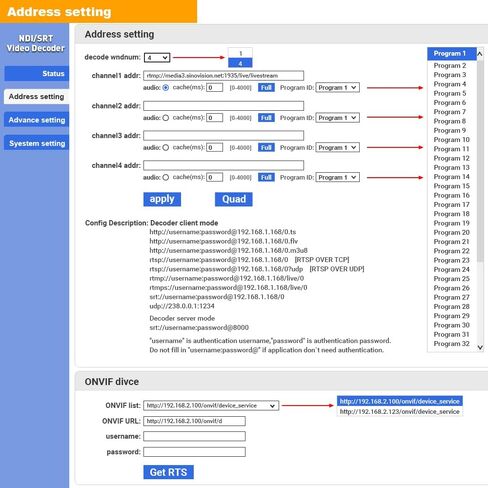Select Program 13 in the program list
The height and width of the screenshot is (488, 488).
pos(452,167)
